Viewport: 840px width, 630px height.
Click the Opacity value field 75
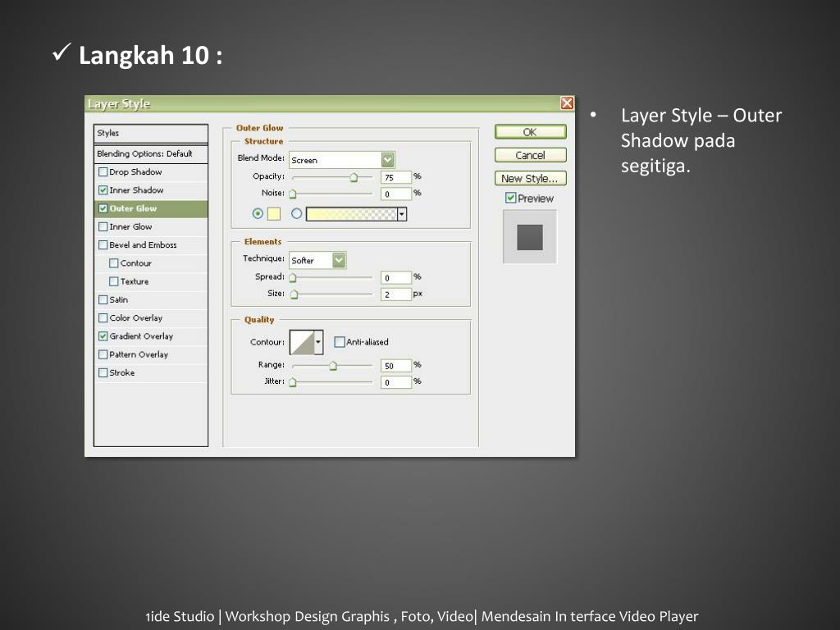tap(396, 177)
